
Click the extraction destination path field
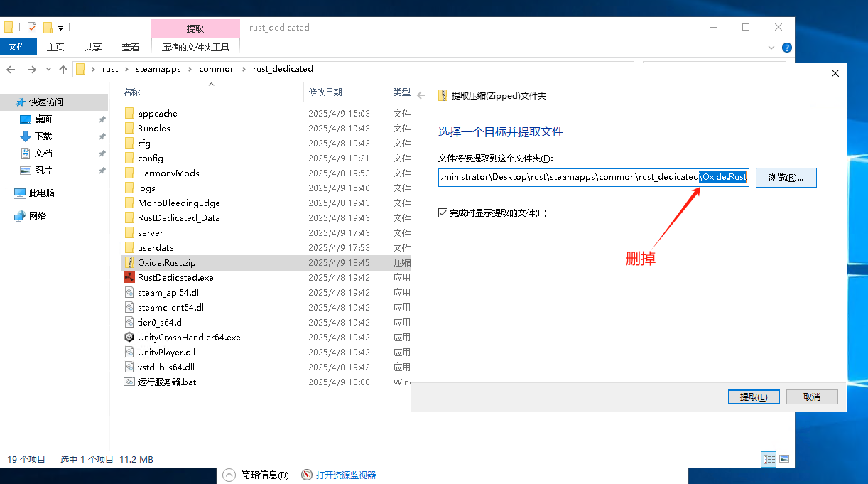tap(594, 177)
